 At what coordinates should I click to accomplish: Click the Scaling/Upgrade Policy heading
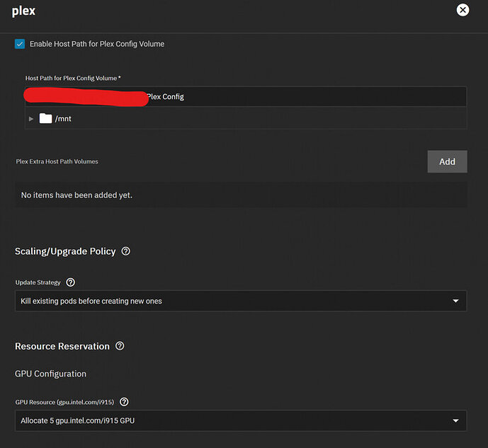click(x=65, y=251)
